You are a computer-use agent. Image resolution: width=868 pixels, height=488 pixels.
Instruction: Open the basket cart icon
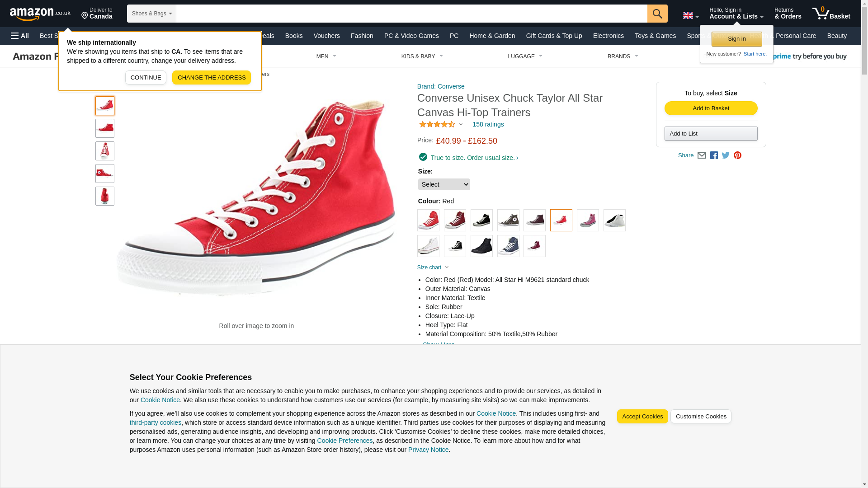click(831, 14)
